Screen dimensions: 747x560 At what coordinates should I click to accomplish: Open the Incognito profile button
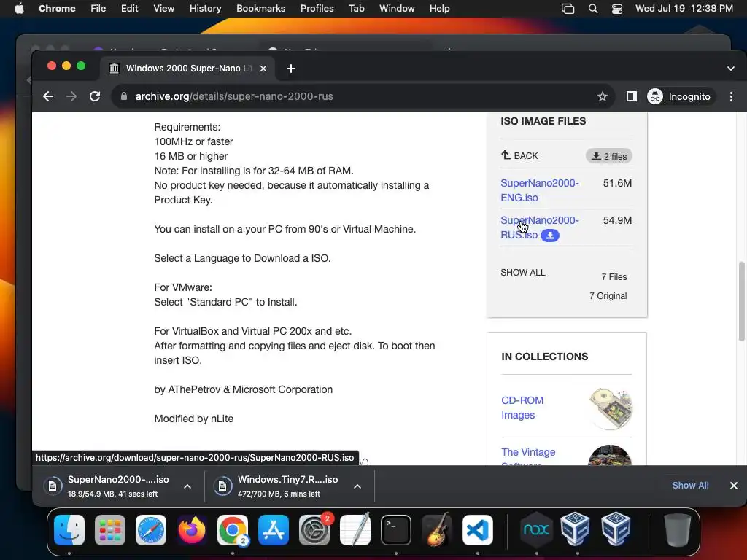[681, 96]
